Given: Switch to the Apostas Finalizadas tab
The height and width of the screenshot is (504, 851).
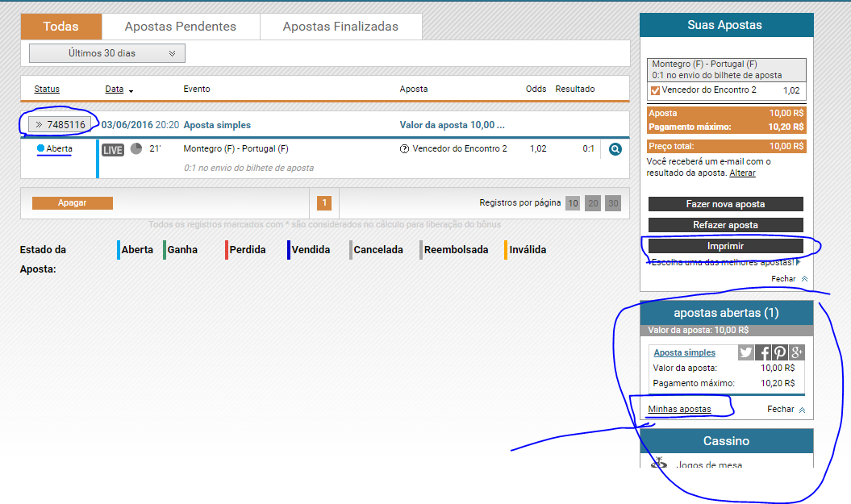Looking at the screenshot, I should (x=340, y=27).
